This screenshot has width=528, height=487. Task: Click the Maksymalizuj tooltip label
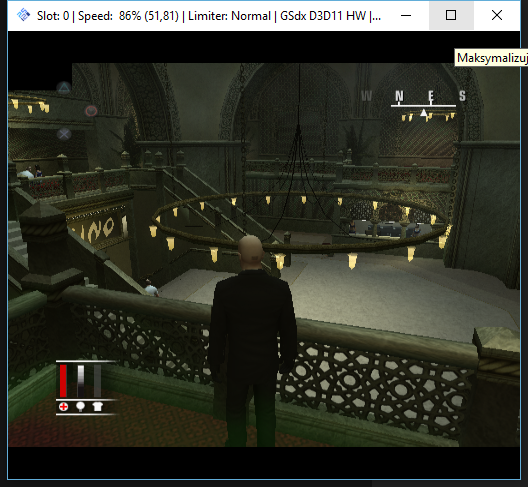491,58
